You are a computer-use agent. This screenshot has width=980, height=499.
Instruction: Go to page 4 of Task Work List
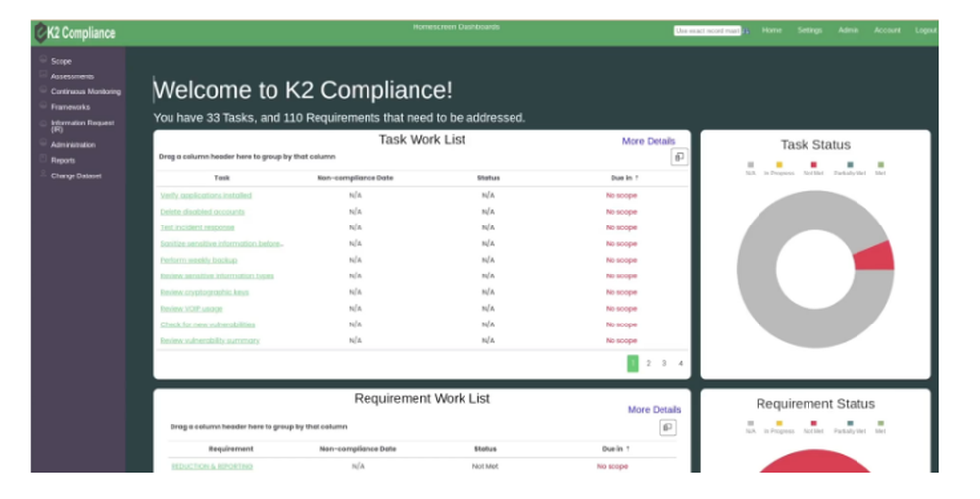681,363
